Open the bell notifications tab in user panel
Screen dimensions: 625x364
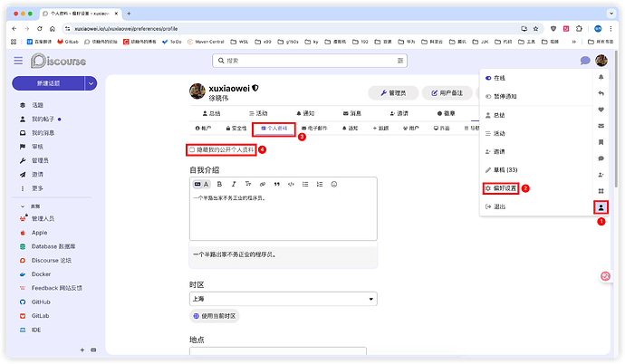(x=601, y=78)
